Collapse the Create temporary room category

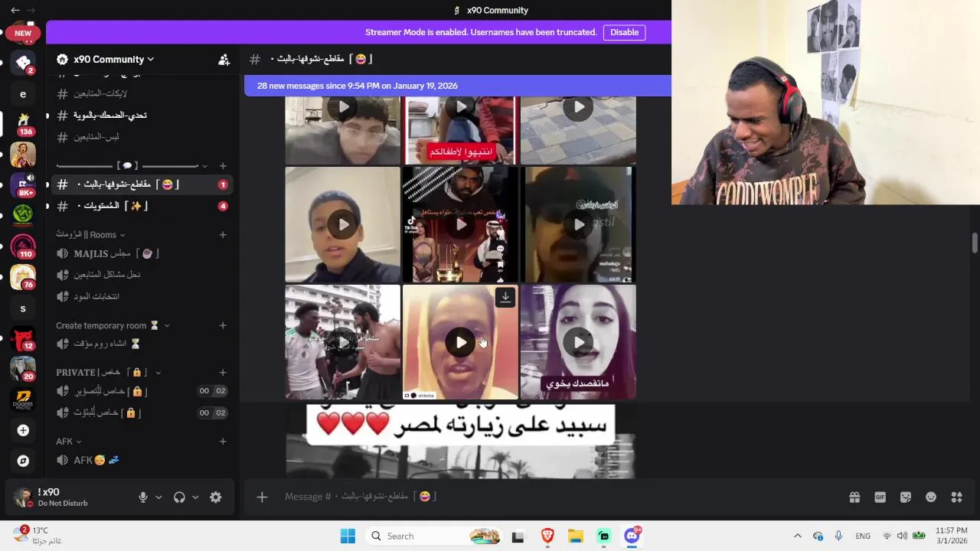click(x=113, y=326)
